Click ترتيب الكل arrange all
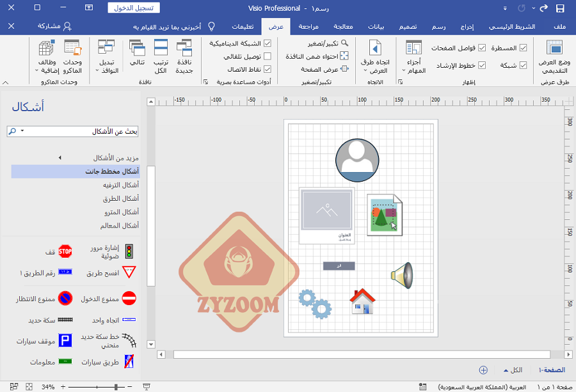 click(x=161, y=57)
